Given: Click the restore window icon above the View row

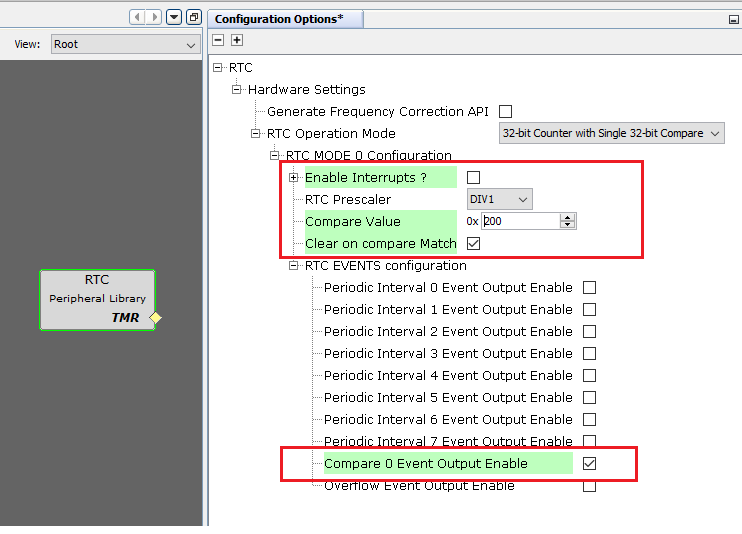Looking at the screenshot, I should tap(194, 18).
